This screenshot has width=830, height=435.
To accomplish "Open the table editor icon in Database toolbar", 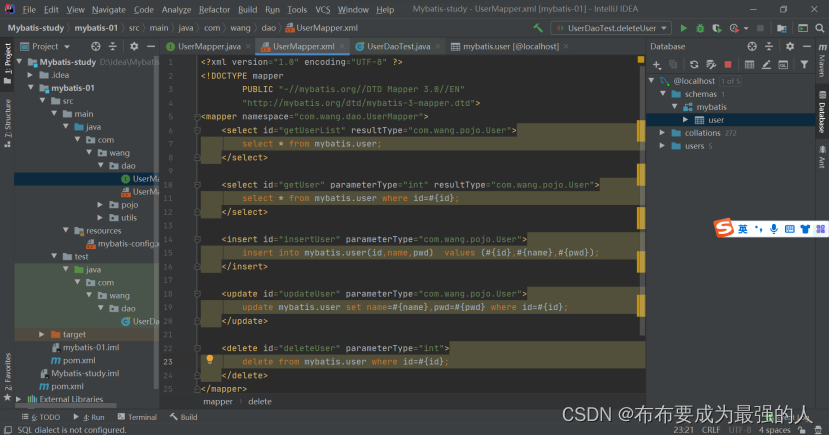I will 749,65.
